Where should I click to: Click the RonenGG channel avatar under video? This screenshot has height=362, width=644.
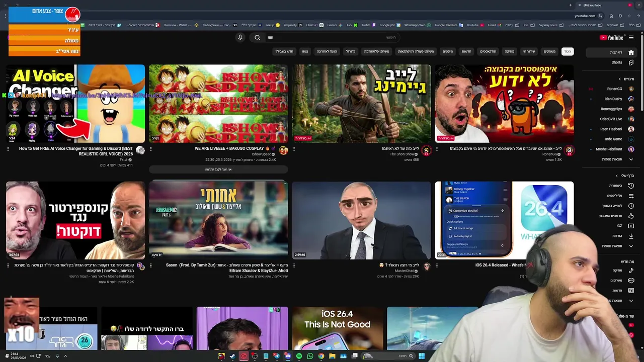point(569,150)
